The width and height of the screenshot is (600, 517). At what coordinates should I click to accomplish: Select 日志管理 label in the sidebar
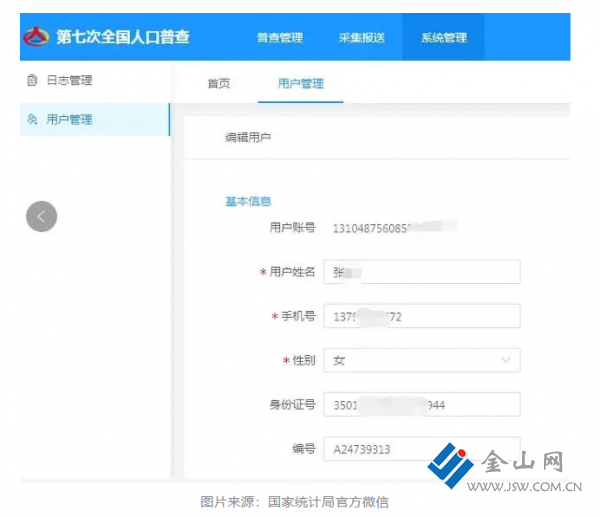[x=70, y=81]
